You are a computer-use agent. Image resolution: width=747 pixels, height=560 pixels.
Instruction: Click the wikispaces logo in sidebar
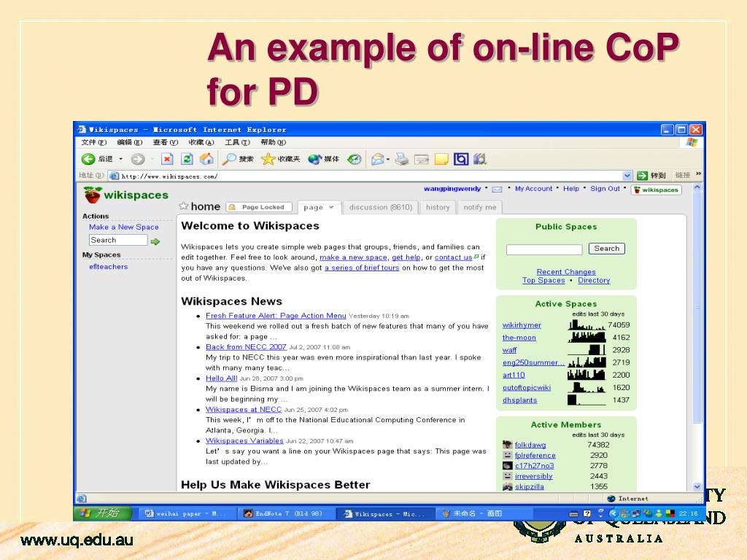(125, 195)
